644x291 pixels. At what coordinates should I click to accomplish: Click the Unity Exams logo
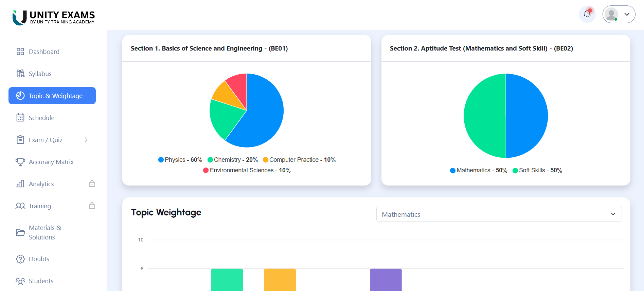54,18
